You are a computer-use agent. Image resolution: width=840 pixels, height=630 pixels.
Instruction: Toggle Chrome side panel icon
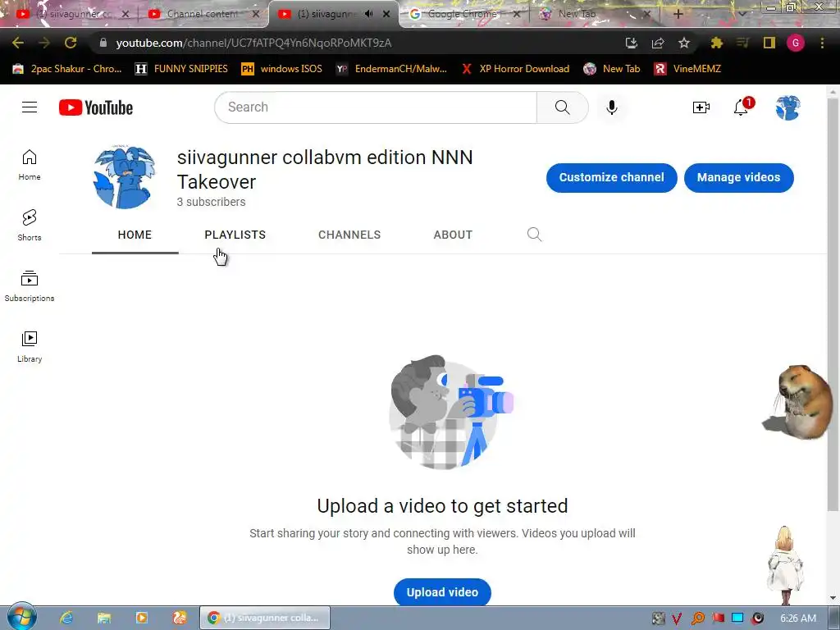[769, 43]
